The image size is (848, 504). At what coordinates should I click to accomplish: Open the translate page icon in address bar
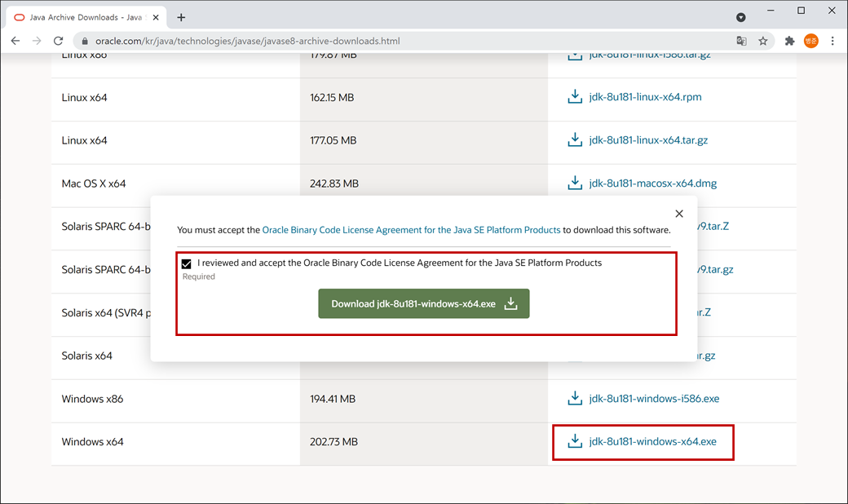(741, 41)
